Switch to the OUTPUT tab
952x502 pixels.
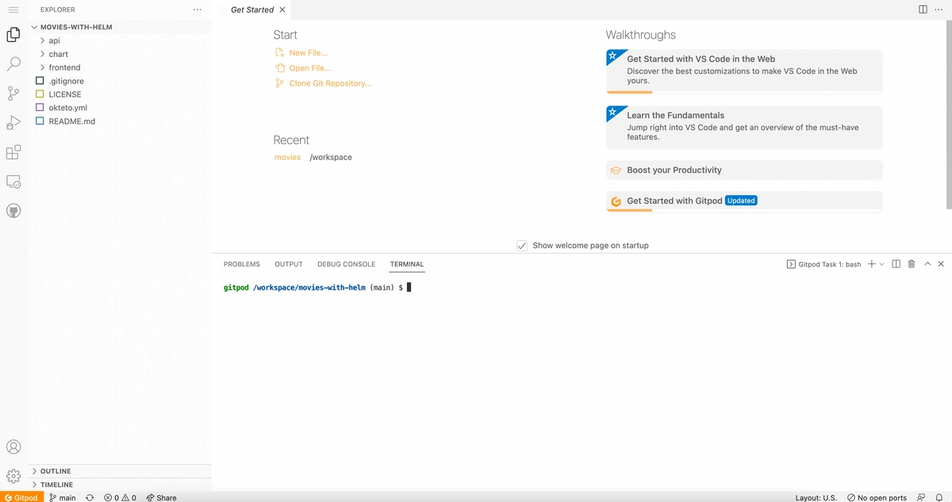[x=288, y=264]
